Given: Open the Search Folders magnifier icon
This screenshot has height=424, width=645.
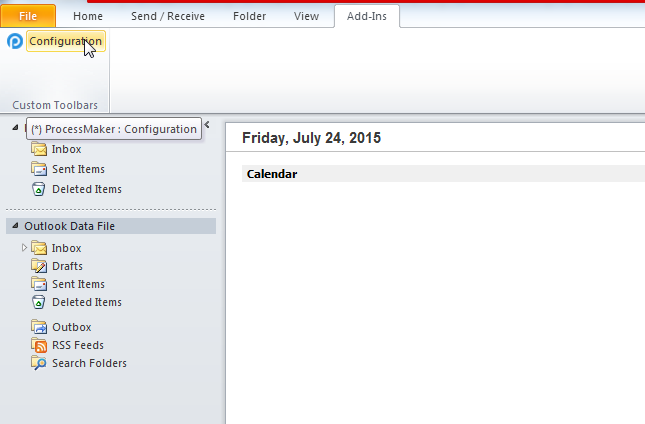Looking at the screenshot, I should [x=39, y=363].
